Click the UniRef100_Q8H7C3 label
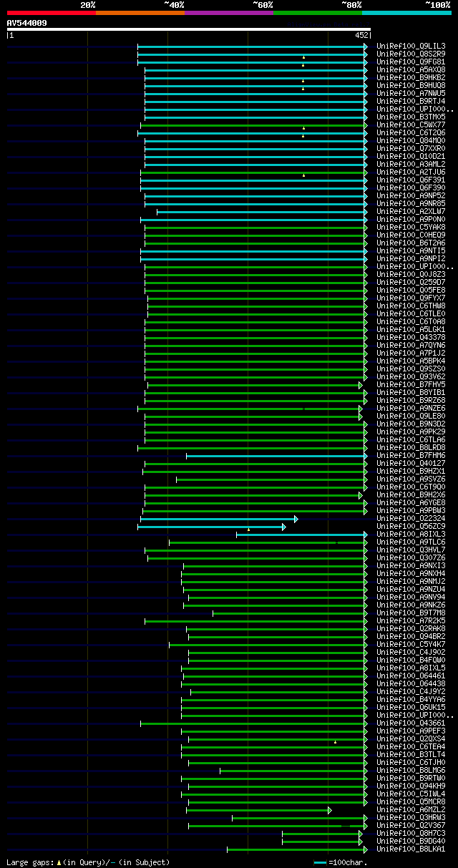Viewport: 458px width, 868px height. click(x=411, y=833)
